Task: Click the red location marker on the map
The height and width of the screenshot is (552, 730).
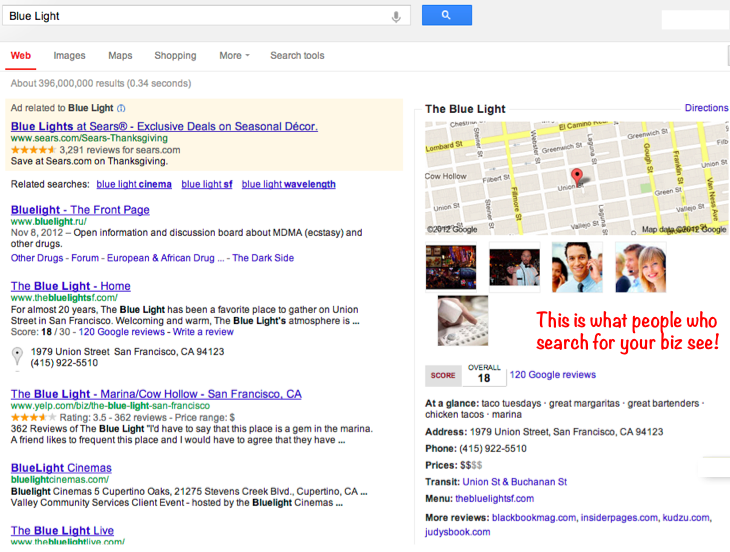Action: point(577,177)
